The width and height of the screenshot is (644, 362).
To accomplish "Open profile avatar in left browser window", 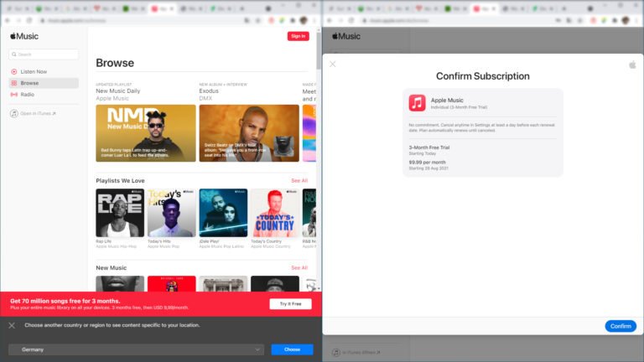I will pos(304,20).
